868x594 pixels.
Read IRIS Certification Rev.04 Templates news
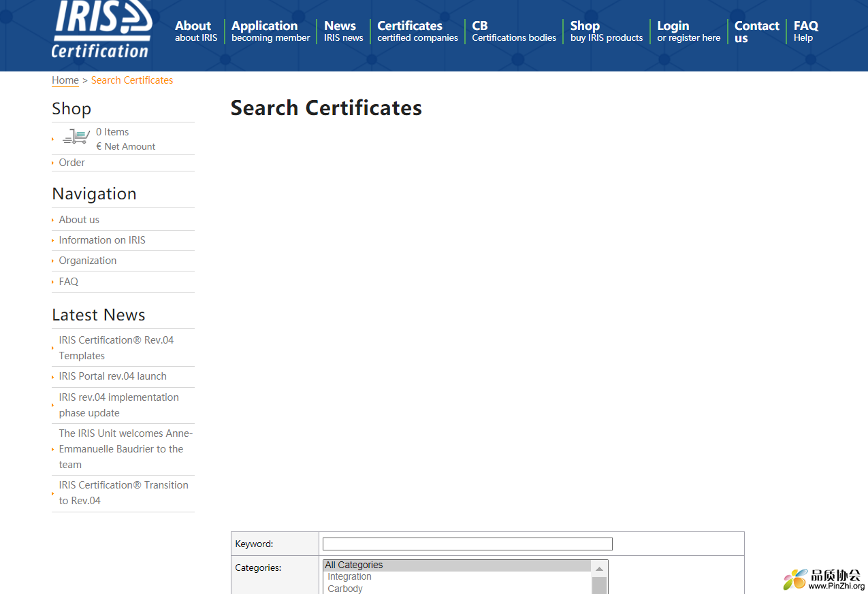tap(116, 348)
